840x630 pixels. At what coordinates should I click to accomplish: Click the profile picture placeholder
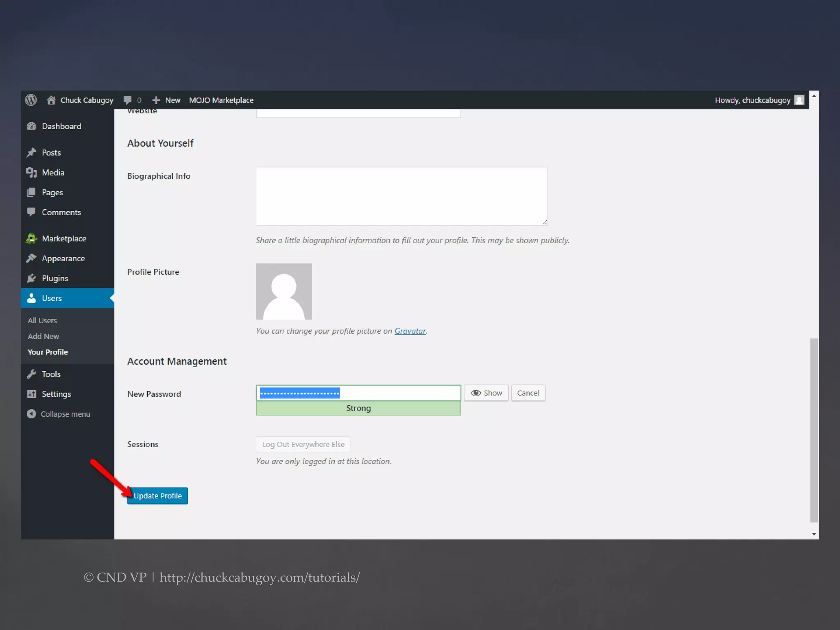(x=284, y=292)
